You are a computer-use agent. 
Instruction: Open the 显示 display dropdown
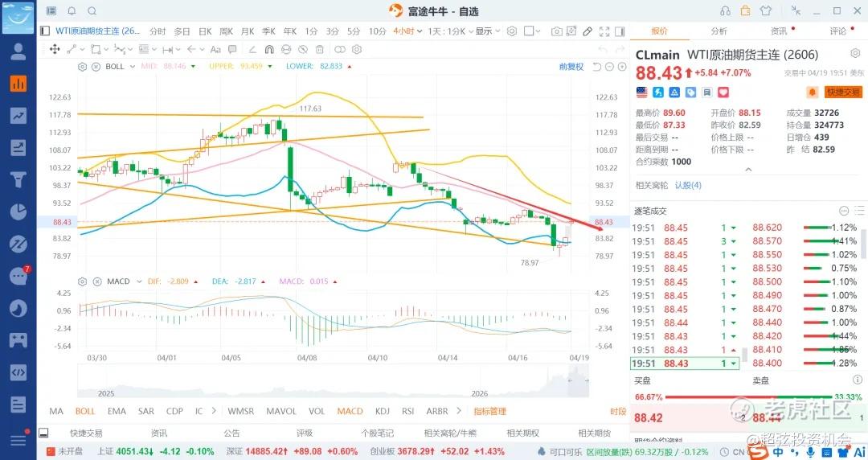488,31
